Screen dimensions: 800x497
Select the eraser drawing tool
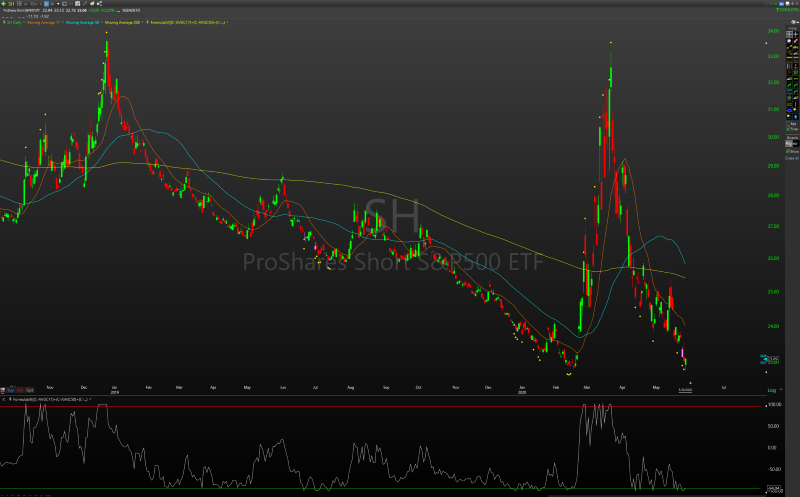click(x=795, y=40)
